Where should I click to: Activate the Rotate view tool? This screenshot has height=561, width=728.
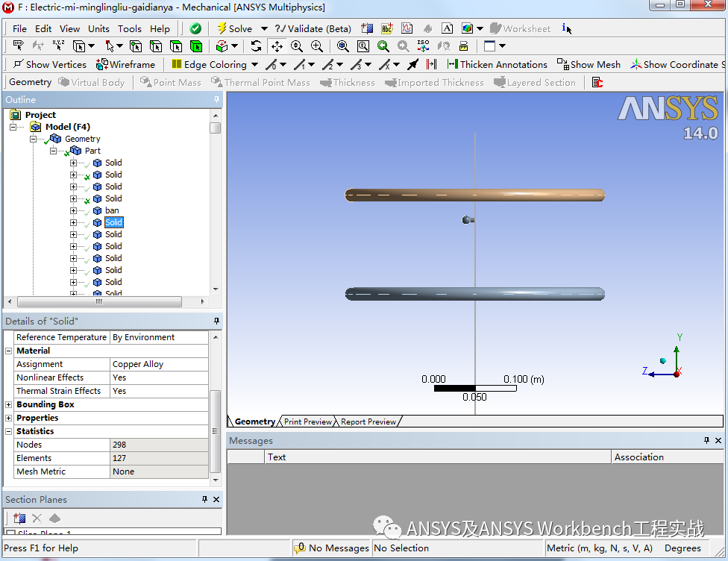[x=257, y=46]
